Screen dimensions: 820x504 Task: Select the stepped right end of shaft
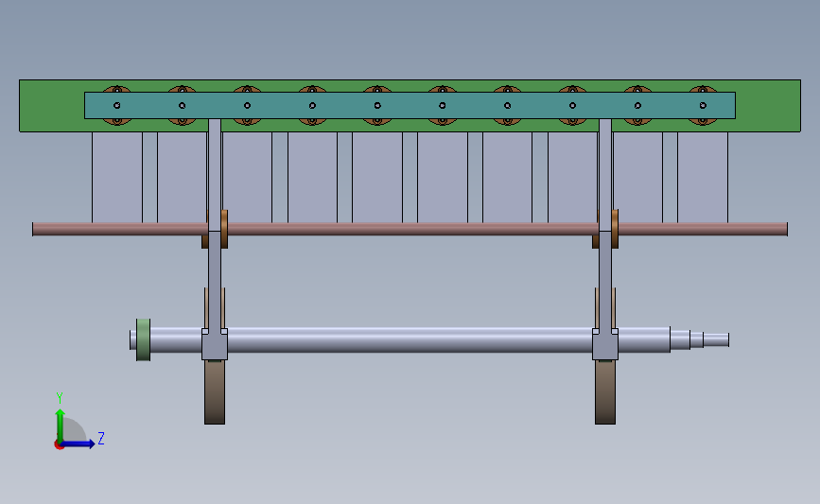point(700,339)
